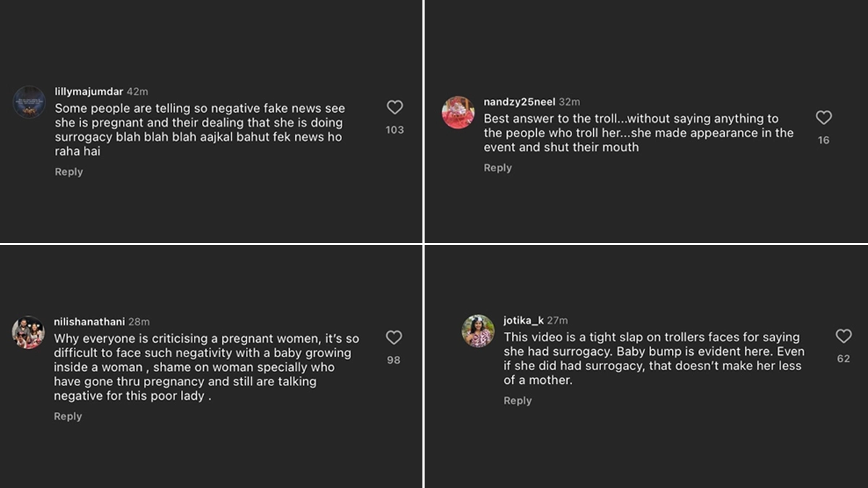This screenshot has width=868, height=488.
Task: Reply to lillymajumdar's comment
Action: point(69,172)
